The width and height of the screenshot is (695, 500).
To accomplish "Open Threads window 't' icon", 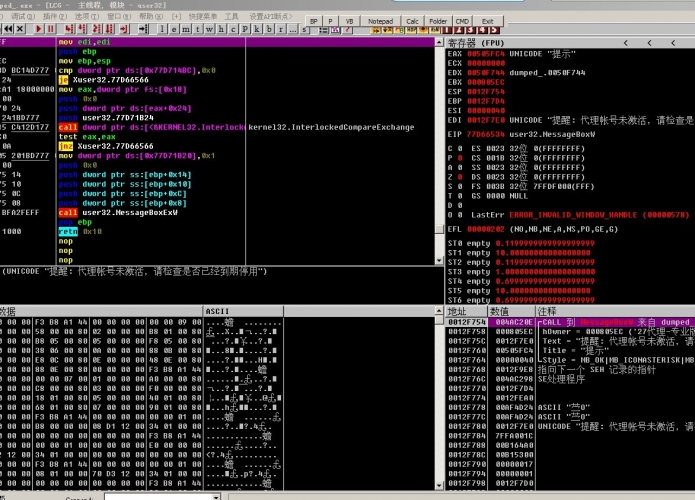I will tap(198, 29).
